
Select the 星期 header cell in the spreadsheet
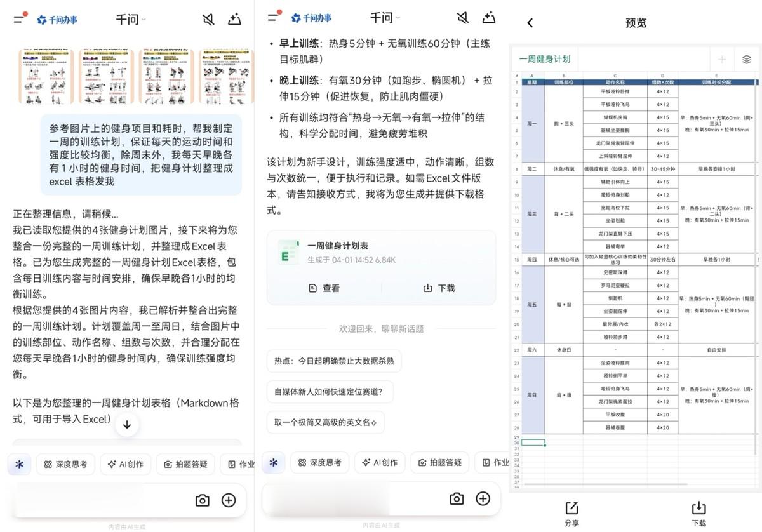(533, 82)
